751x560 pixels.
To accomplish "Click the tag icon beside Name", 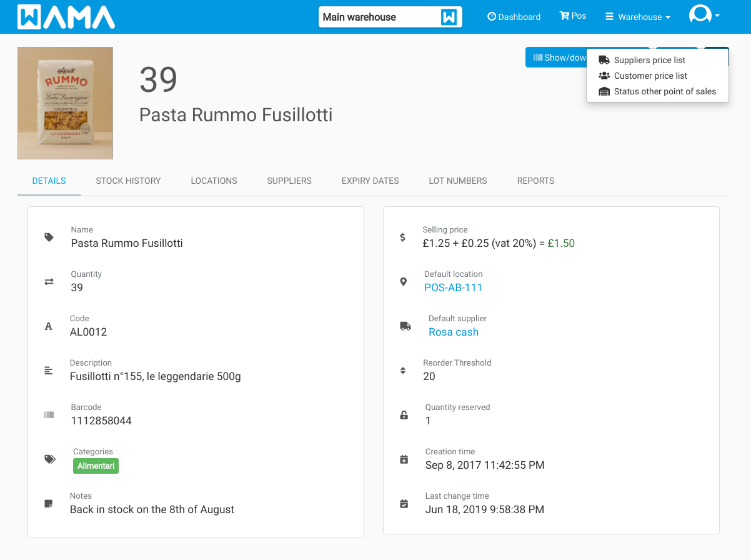I will (49, 237).
